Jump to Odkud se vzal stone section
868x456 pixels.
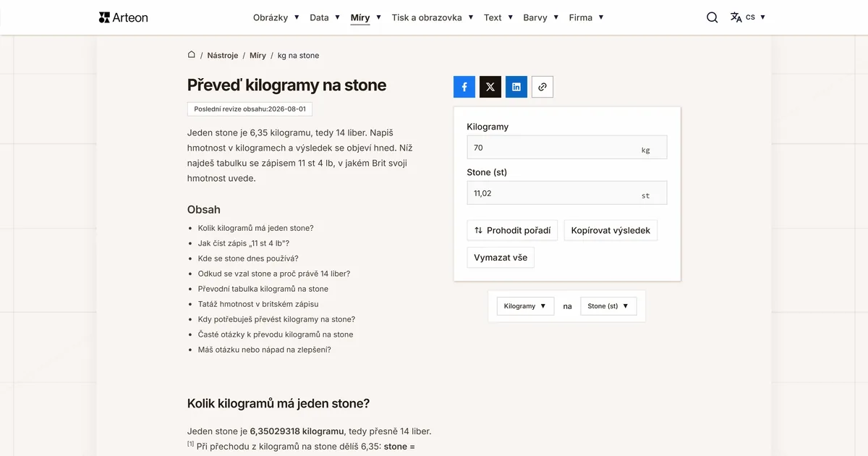[x=274, y=274]
